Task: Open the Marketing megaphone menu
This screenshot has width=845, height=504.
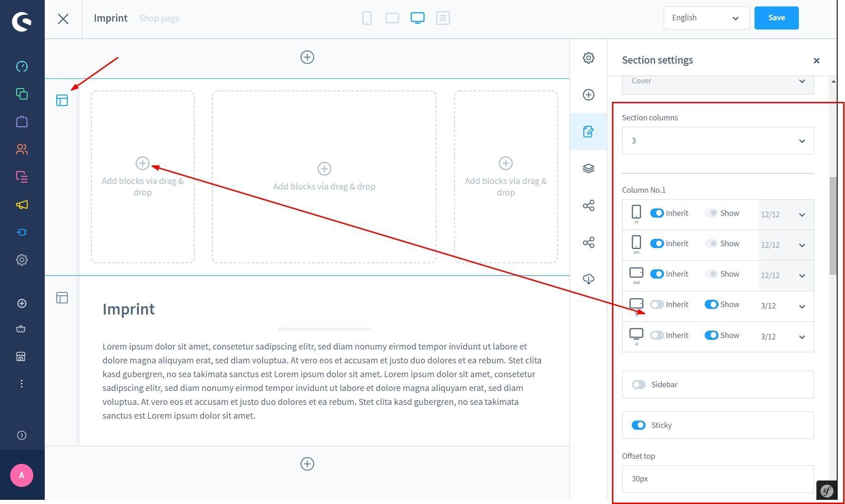Action: [22, 205]
